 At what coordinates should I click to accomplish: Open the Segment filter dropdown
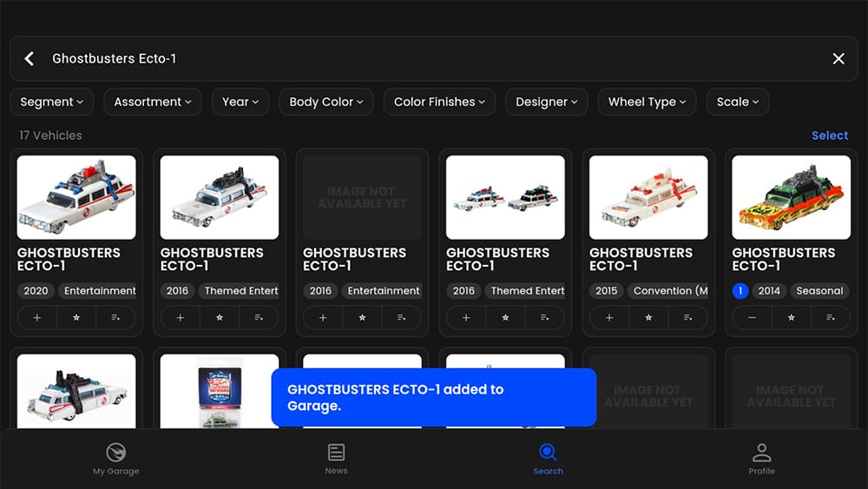51,102
